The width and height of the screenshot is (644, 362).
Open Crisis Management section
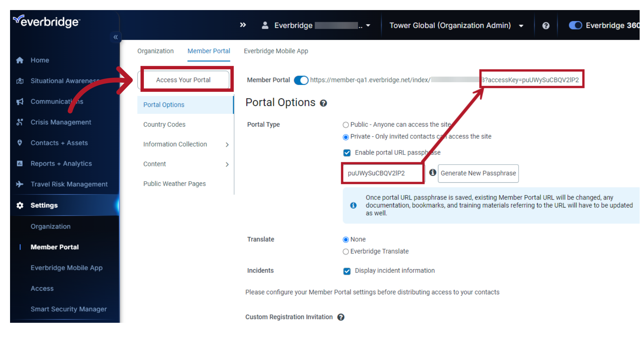[61, 122]
